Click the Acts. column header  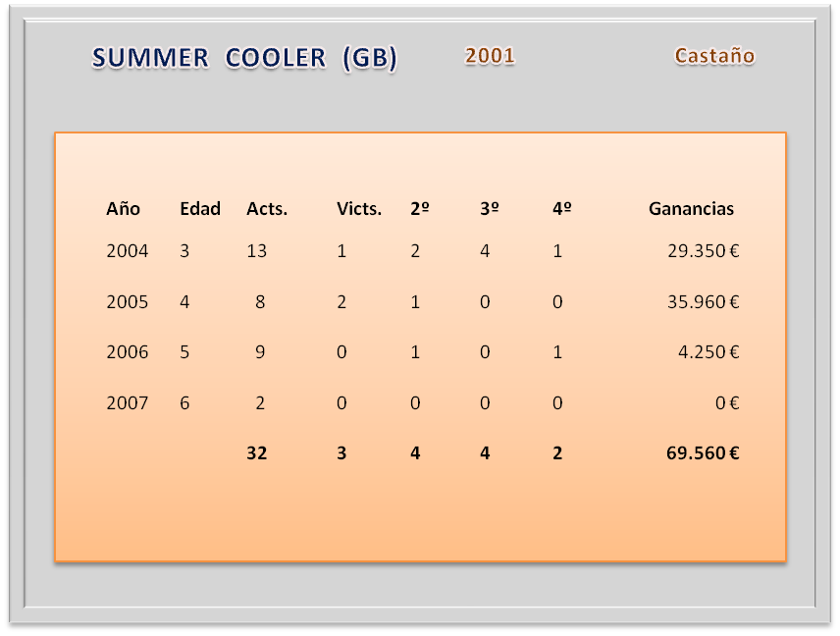coord(267,209)
